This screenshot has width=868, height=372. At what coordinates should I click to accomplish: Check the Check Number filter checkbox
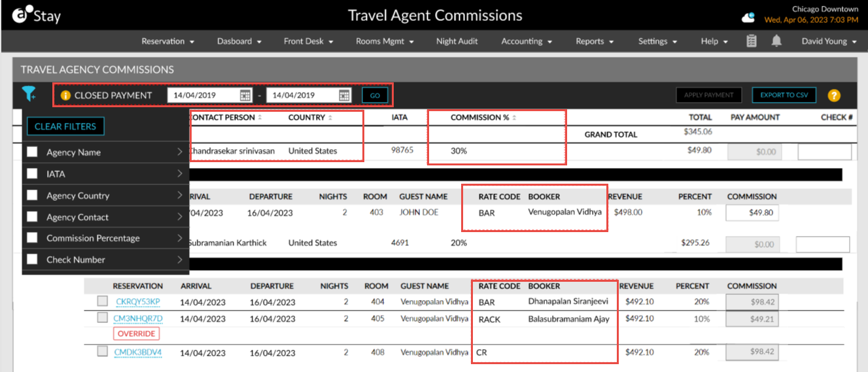[x=32, y=260]
